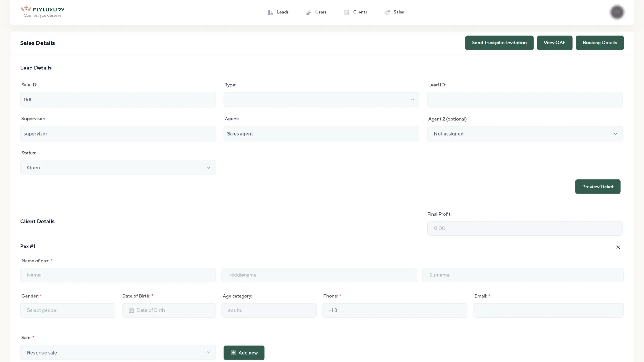
Task: Open the user avatar profile menu
Action: [x=617, y=12]
